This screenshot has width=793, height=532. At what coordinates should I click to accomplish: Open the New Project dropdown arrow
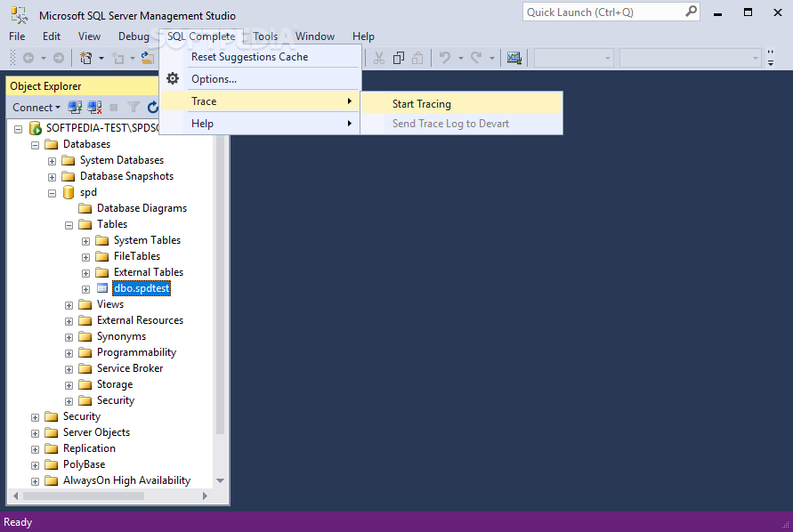[x=101, y=58]
